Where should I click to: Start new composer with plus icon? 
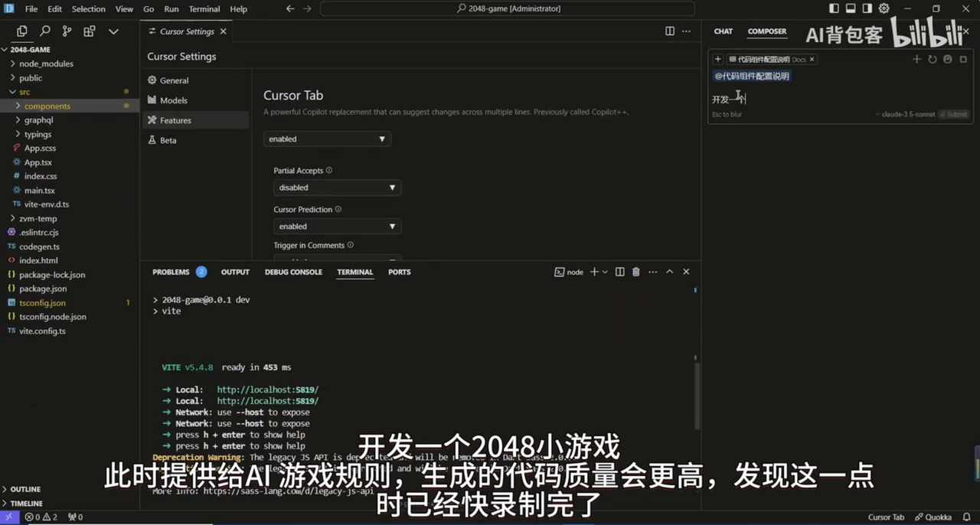tap(916, 60)
